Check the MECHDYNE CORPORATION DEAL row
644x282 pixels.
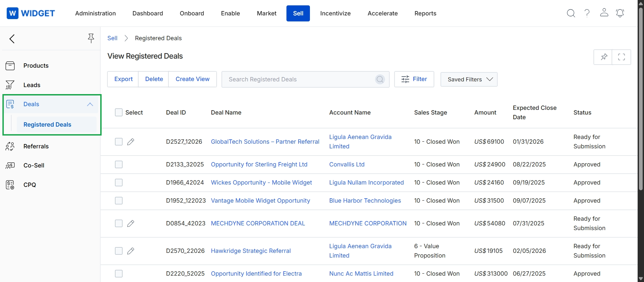coord(119,223)
